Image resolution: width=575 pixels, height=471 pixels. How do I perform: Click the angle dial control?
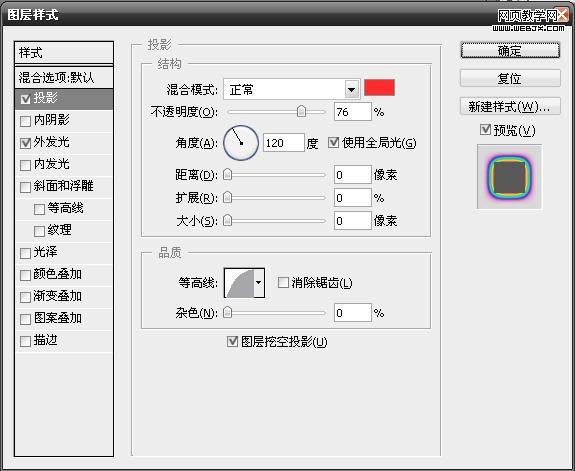click(x=241, y=143)
